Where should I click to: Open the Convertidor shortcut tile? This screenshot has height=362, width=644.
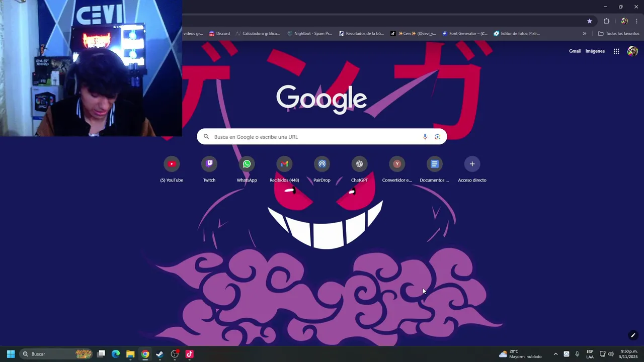pos(397,170)
